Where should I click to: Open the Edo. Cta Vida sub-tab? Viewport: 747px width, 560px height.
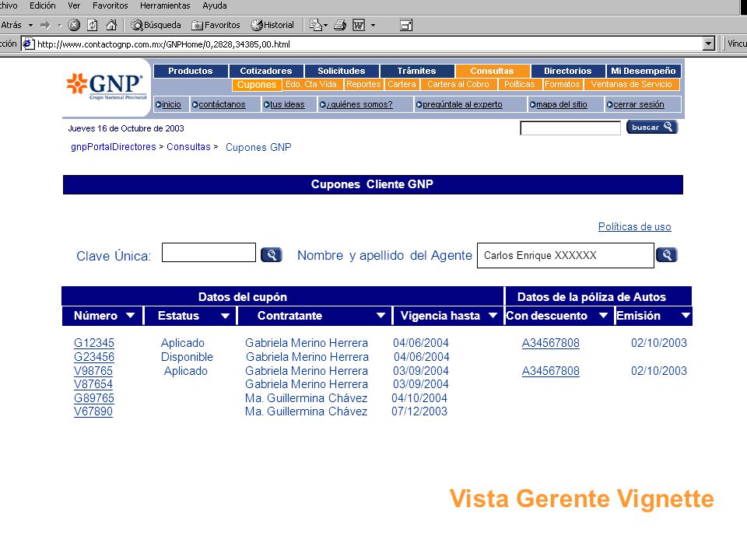[x=311, y=84]
